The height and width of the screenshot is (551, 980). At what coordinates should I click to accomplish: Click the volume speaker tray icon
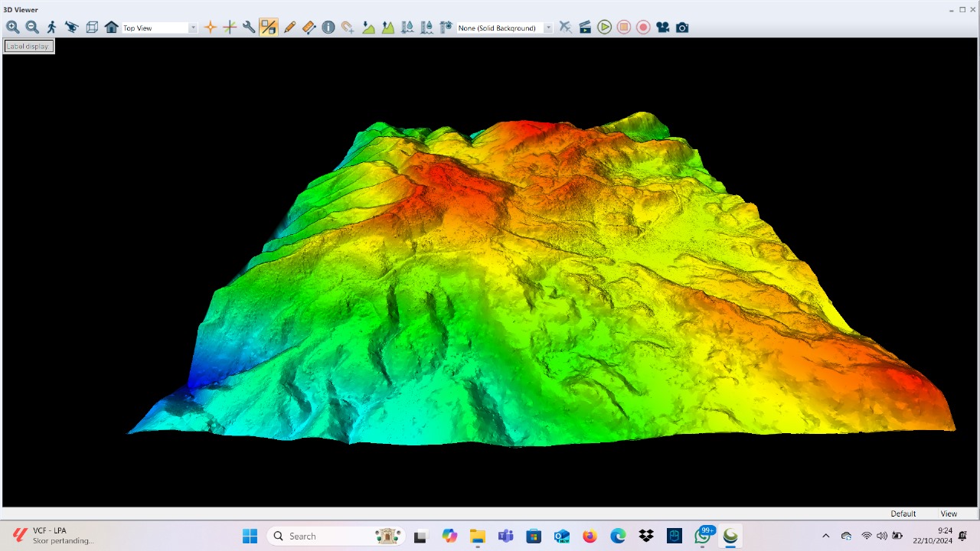click(881, 536)
